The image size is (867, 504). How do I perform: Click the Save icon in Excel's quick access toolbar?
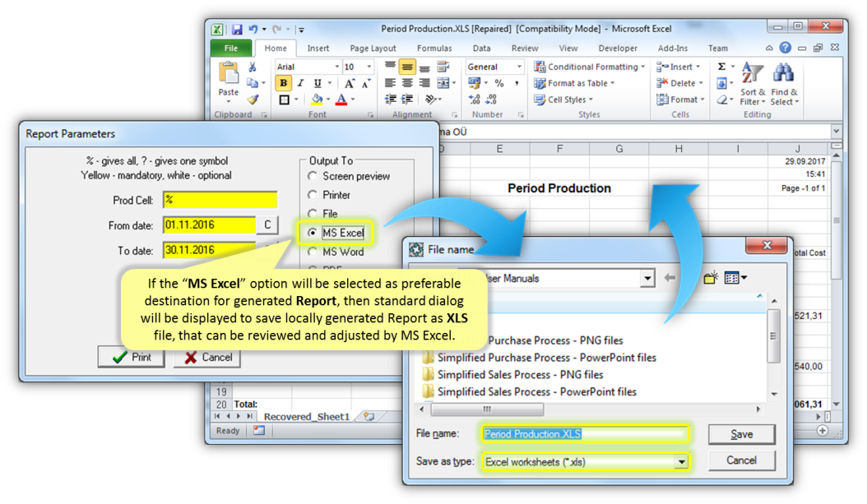click(237, 30)
